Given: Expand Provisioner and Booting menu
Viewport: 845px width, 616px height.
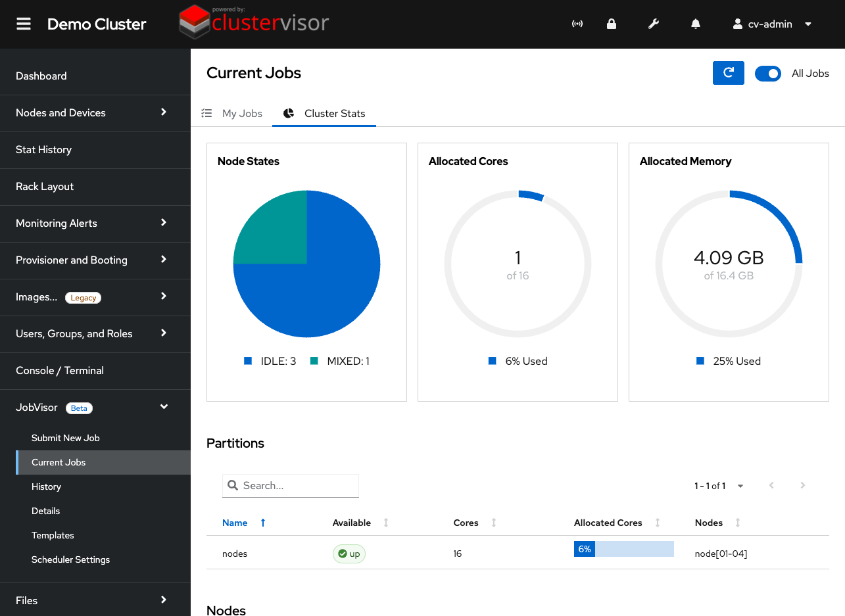Looking at the screenshot, I should pos(95,260).
